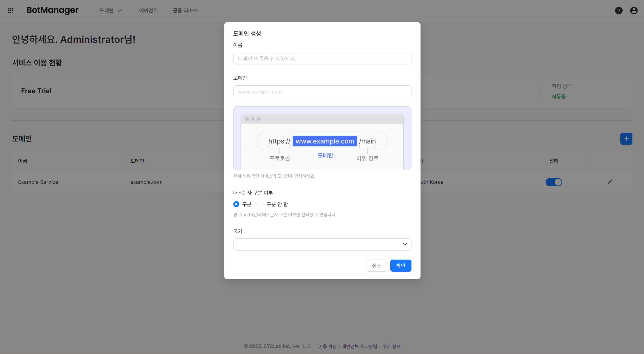
Task: Click the BotManager logo
Action: [x=52, y=10]
